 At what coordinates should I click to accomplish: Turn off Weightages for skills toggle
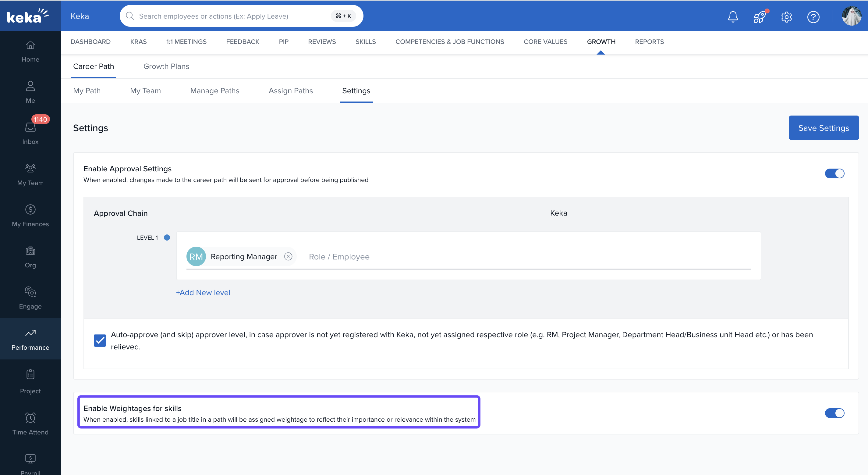(x=834, y=413)
